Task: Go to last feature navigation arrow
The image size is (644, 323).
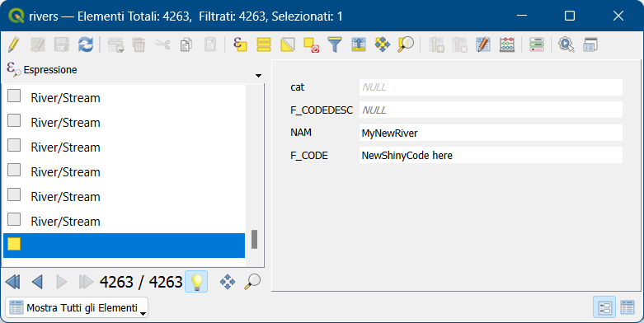Action: (86, 282)
